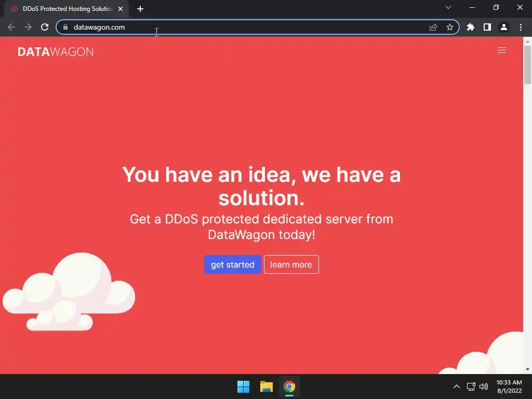Screen dimensions: 532x399
Task: Open File Explorer from the taskbar
Action: pos(267,387)
